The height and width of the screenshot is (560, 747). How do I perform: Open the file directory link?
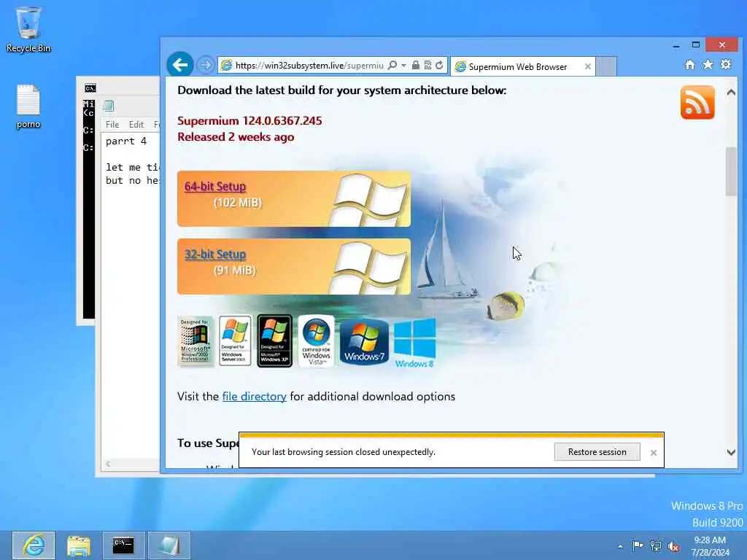click(x=255, y=396)
